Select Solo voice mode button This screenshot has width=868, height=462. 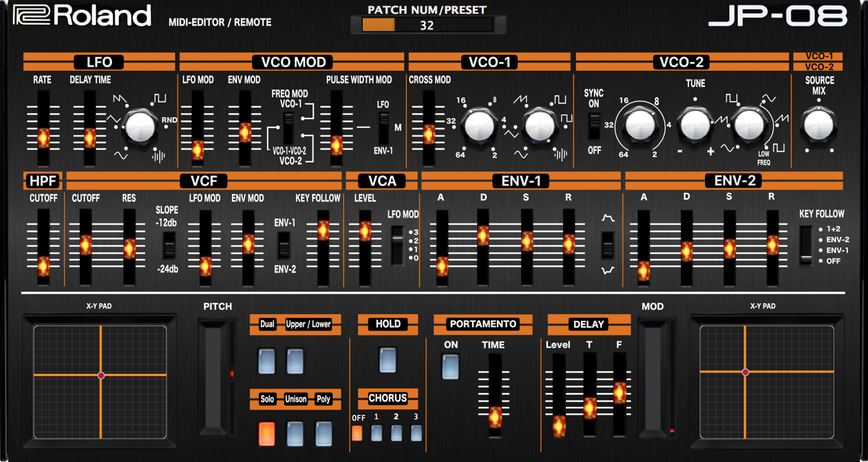pyautogui.click(x=266, y=434)
